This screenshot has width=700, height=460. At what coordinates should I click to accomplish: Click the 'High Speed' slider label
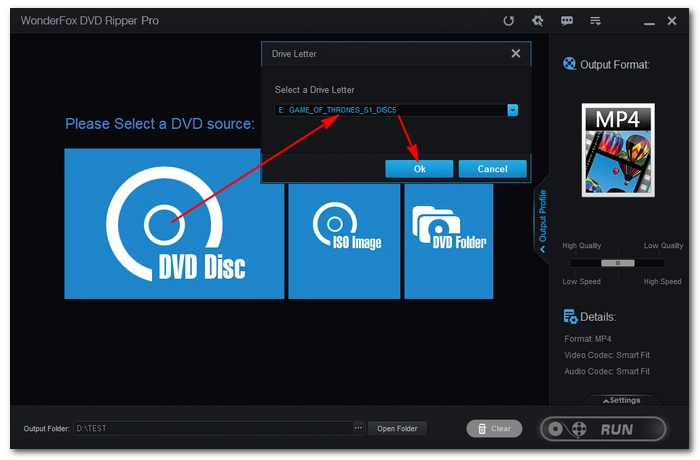(662, 281)
